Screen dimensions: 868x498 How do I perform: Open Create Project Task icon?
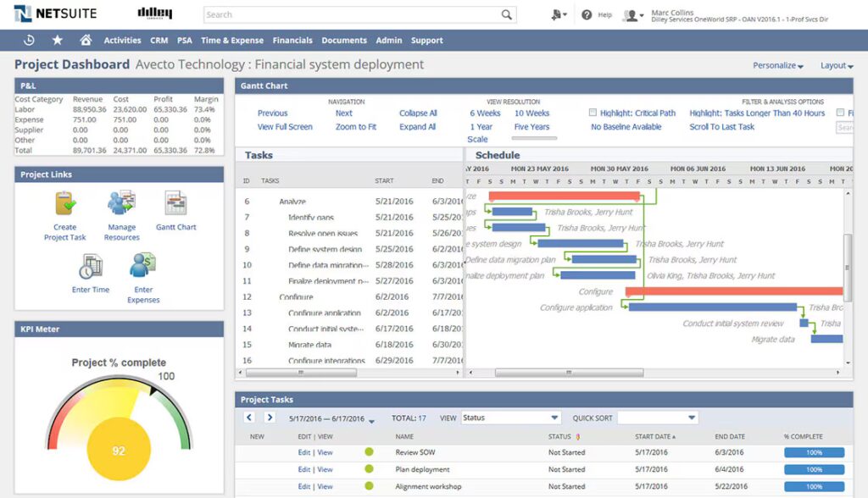click(65, 204)
